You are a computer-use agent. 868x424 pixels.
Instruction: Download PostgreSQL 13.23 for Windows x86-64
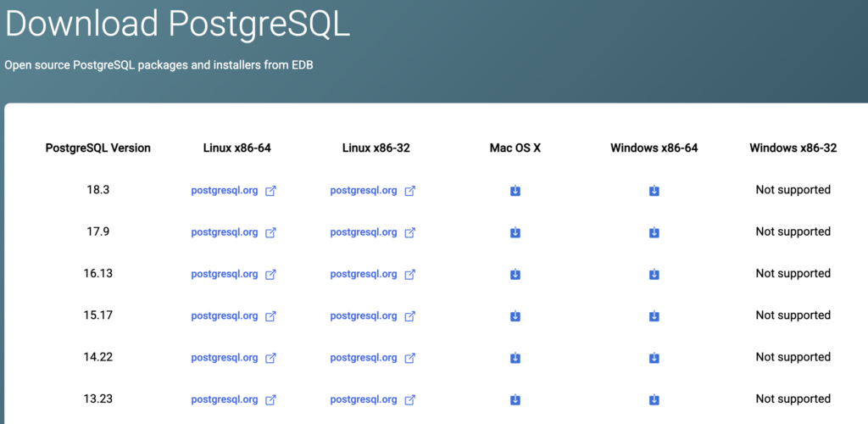(x=654, y=399)
